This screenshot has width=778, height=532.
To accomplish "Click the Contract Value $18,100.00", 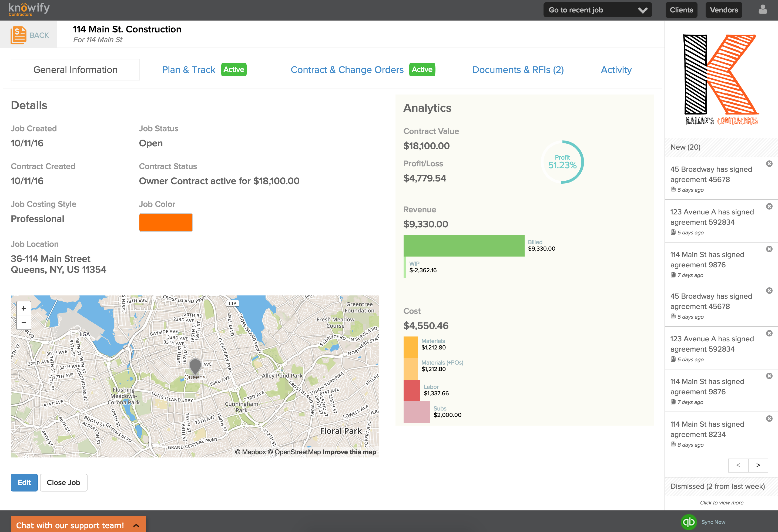I will pos(427,146).
